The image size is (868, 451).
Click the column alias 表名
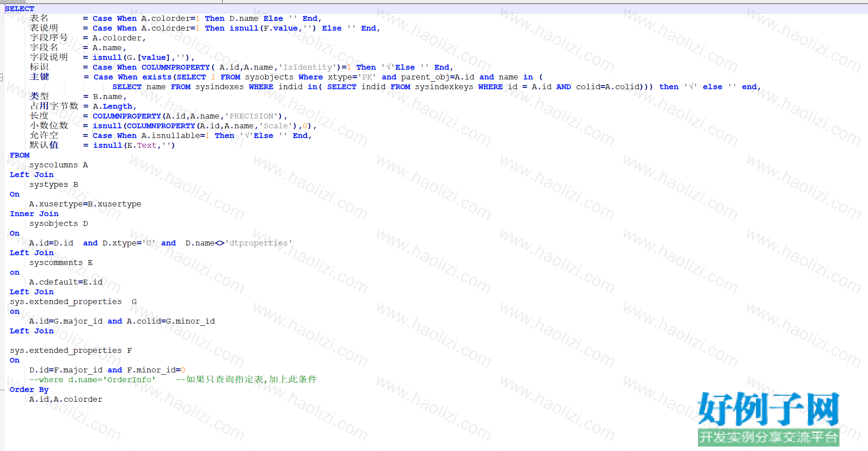pos(39,18)
